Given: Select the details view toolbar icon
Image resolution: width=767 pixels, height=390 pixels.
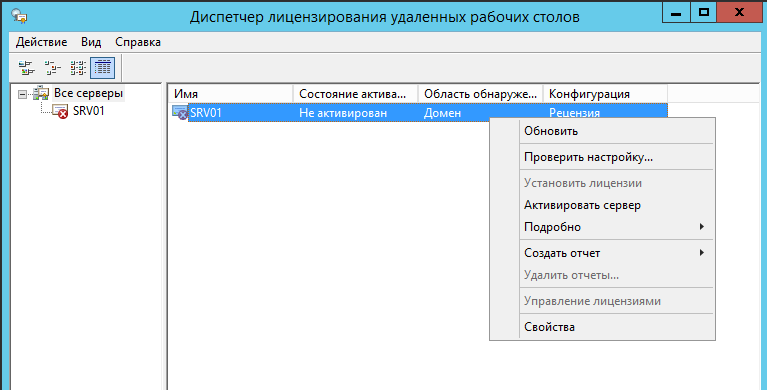Looking at the screenshot, I should (102, 68).
